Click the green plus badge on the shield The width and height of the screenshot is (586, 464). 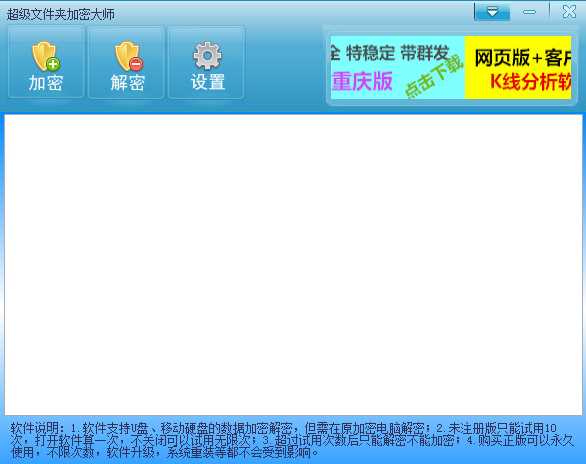pos(53,64)
